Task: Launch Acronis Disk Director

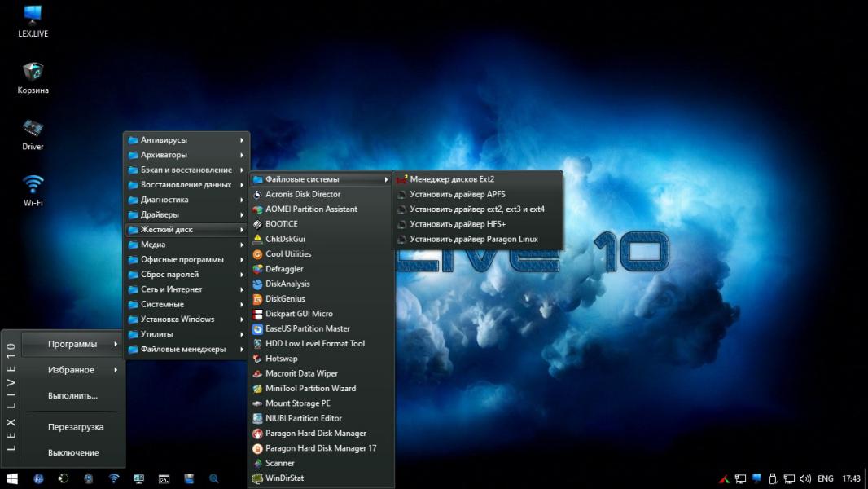Action: click(303, 194)
